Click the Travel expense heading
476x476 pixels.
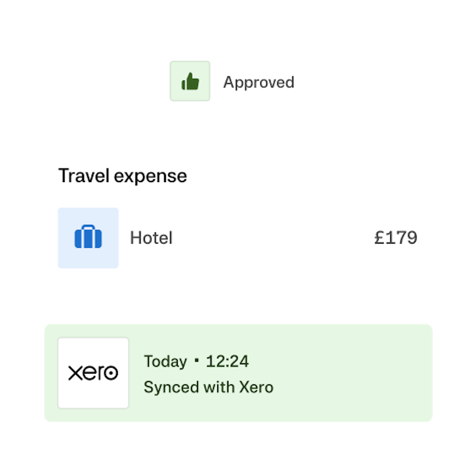click(x=123, y=176)
